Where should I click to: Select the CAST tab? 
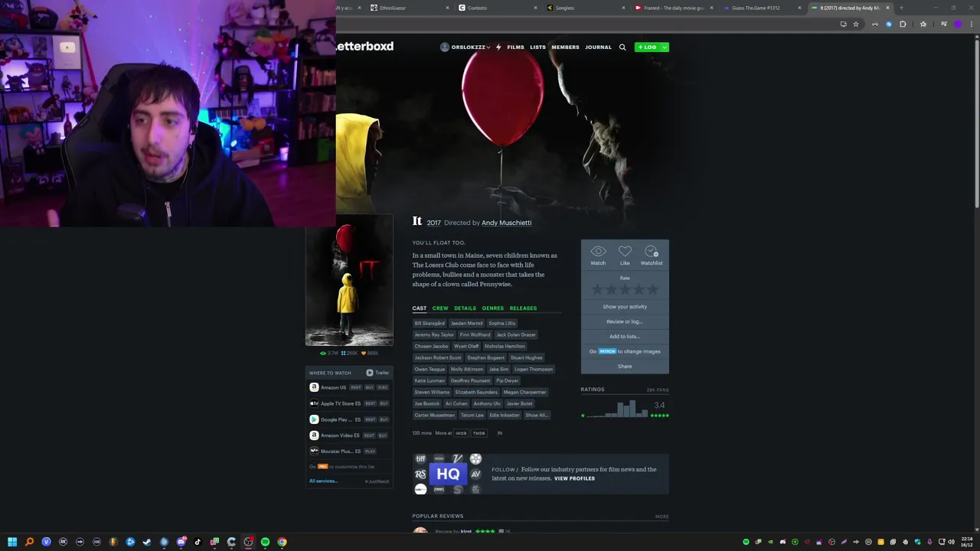click(420, 308)
